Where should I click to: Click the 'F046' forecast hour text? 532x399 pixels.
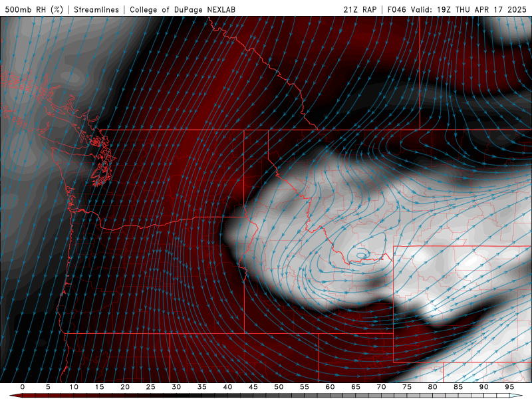click(x=396, y=9)
